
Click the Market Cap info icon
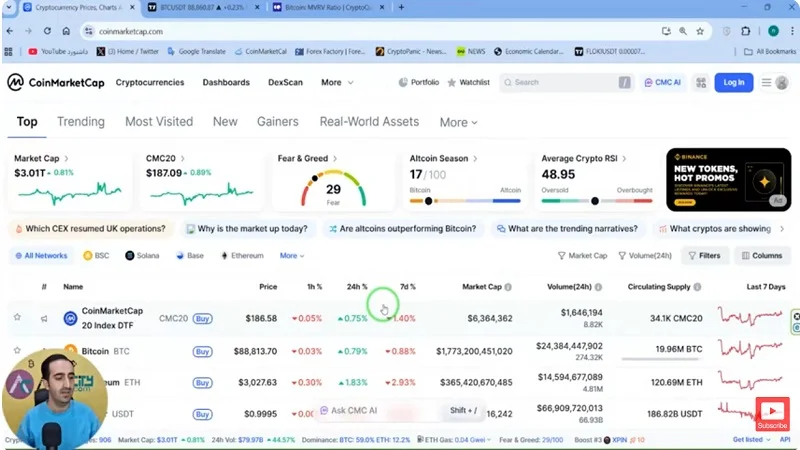(508, 287)
